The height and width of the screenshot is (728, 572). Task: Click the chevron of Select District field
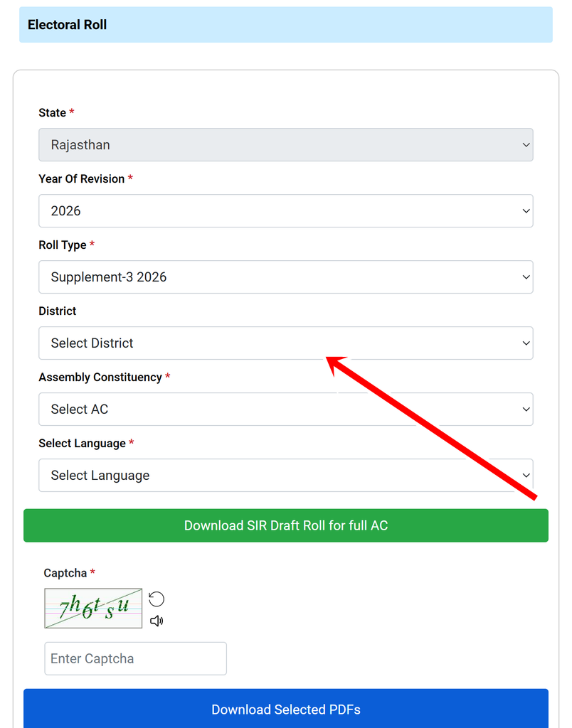click(526, 343)
